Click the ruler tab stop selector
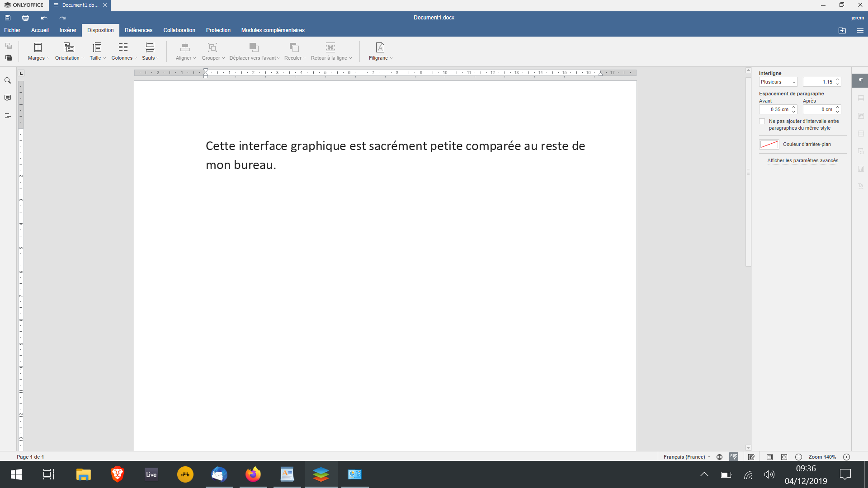868x488 pixels. (x=21, y=73)
